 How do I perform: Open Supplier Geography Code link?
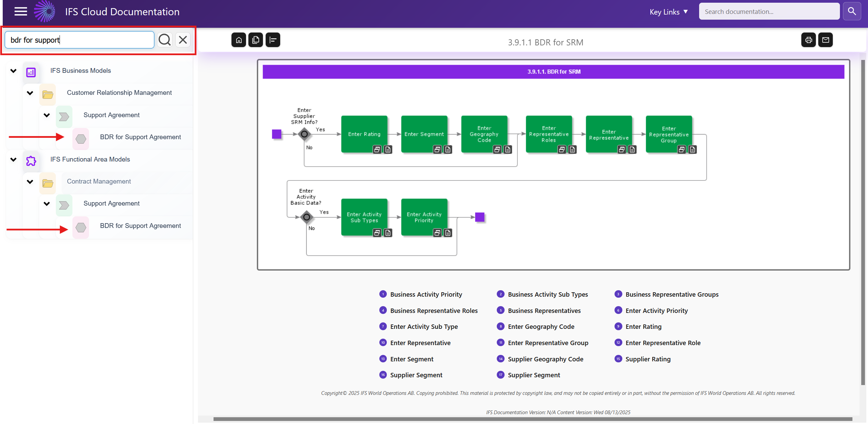[545, 359]
